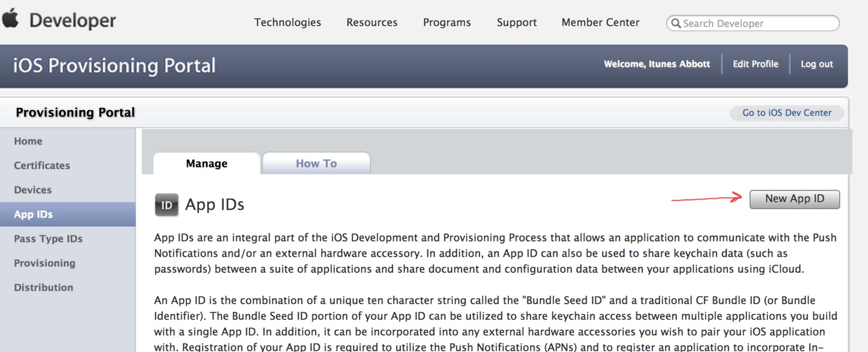Image resolution: width=868 pixels, height=352 pixels.
Task: Focus the Search Developer field
Action: point(753,23)
